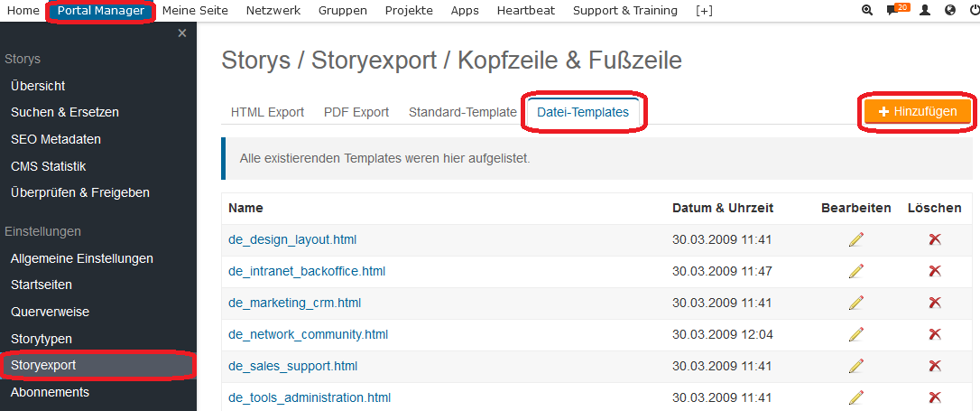Viewport: 980px width, 411px height.
Task: Open Netzwerk menu item
Action: click(273, 11)
